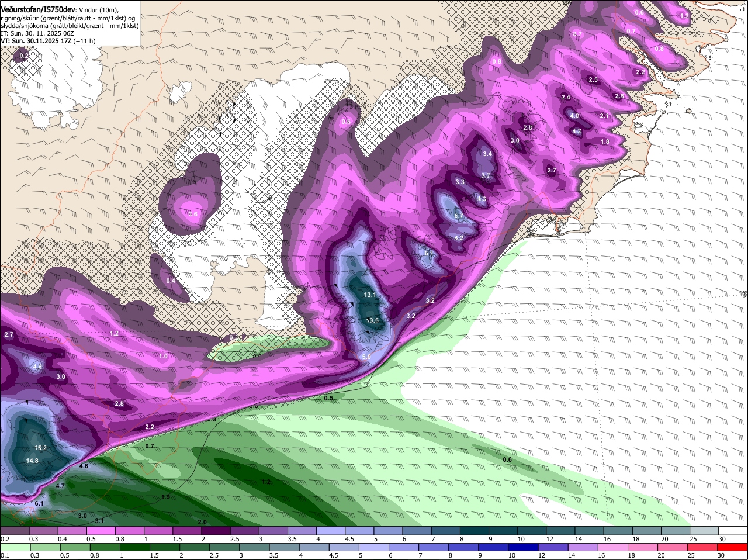Click the 1.8 snowfall value on the map
The width and height of the screenshot is (748, 560).
(x=605, y=141)
